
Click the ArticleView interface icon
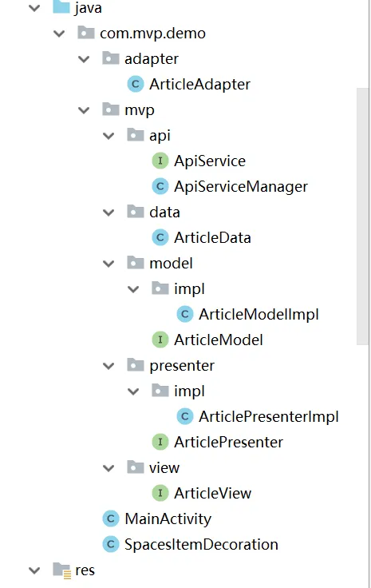pyautogui.click(x=160, y=493)
